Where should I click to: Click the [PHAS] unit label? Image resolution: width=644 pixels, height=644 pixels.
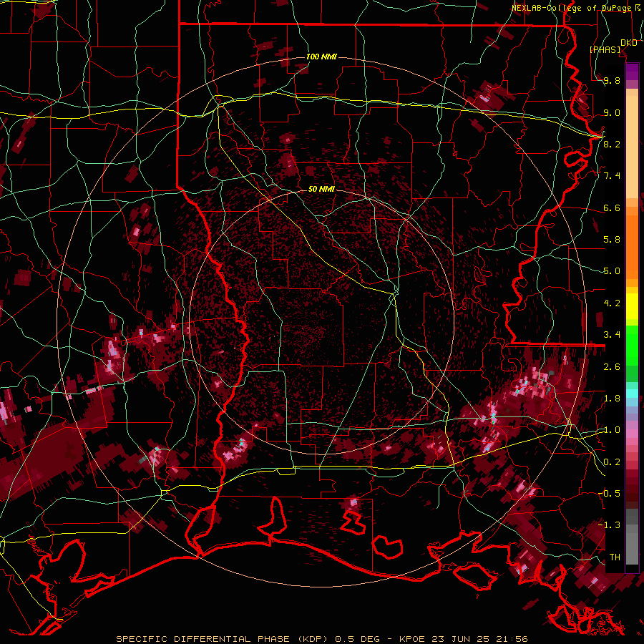[605, 50]
